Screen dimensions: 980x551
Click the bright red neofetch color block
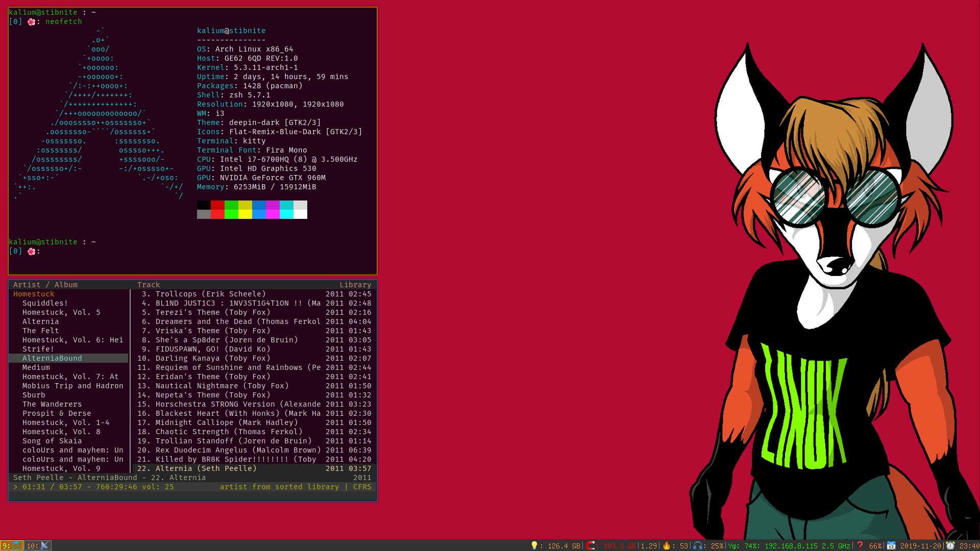coord(217,214)
